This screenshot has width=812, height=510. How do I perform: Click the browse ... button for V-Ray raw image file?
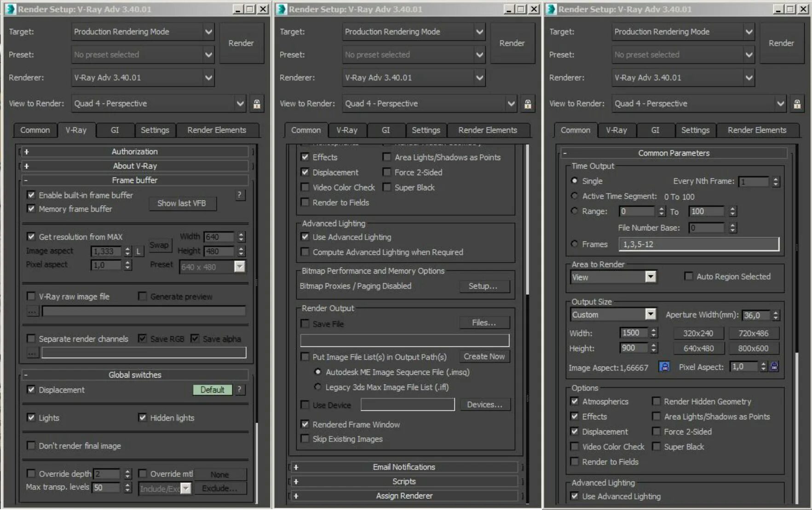pos(32,311)
